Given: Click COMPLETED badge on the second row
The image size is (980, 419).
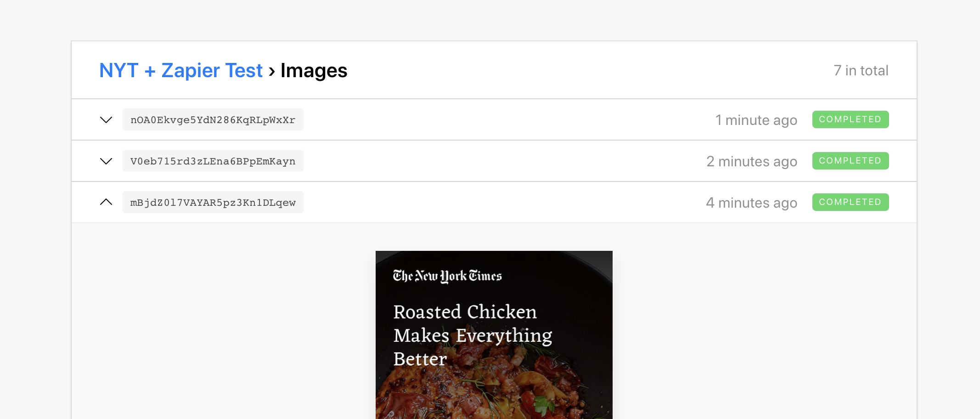Looking at the screenshot, I should [850, 161].
